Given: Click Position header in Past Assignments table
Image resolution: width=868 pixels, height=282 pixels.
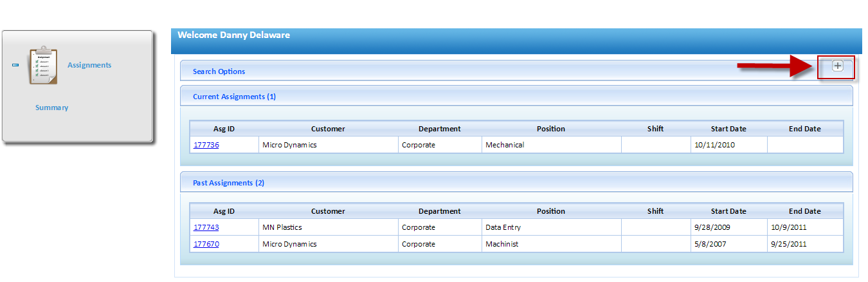Looking at the screenshot, I should point(550,211).
